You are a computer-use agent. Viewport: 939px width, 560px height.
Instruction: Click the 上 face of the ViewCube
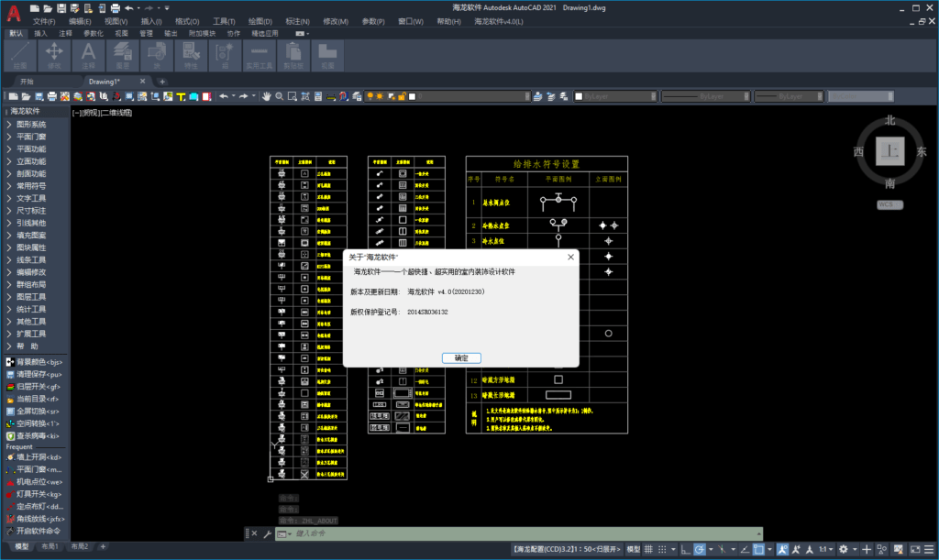point(889,150)
